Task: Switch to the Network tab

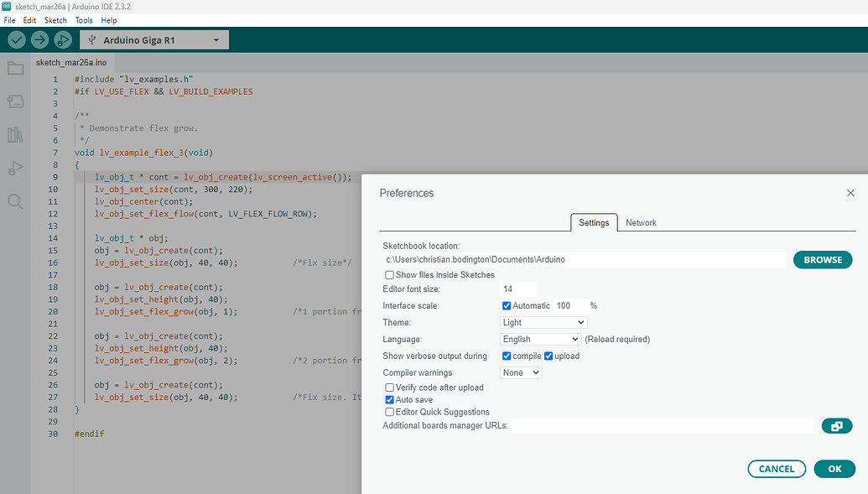Action: click(x=641, y=222)
